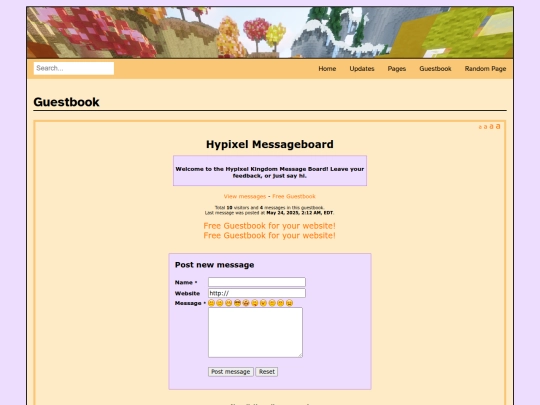
Task: Click the Minecraft landscape header banner
Action: tap(270, 32)
